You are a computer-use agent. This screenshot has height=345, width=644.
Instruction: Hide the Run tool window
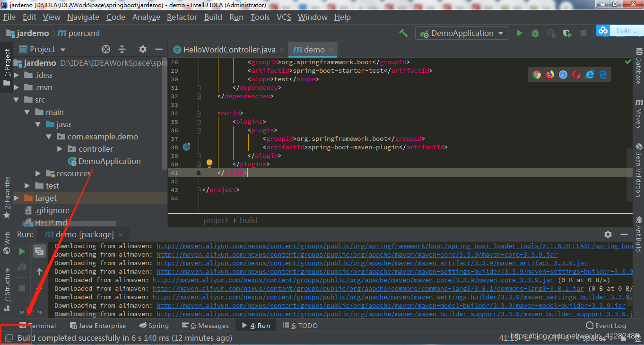pyautogui.click(x=624, y=234)
